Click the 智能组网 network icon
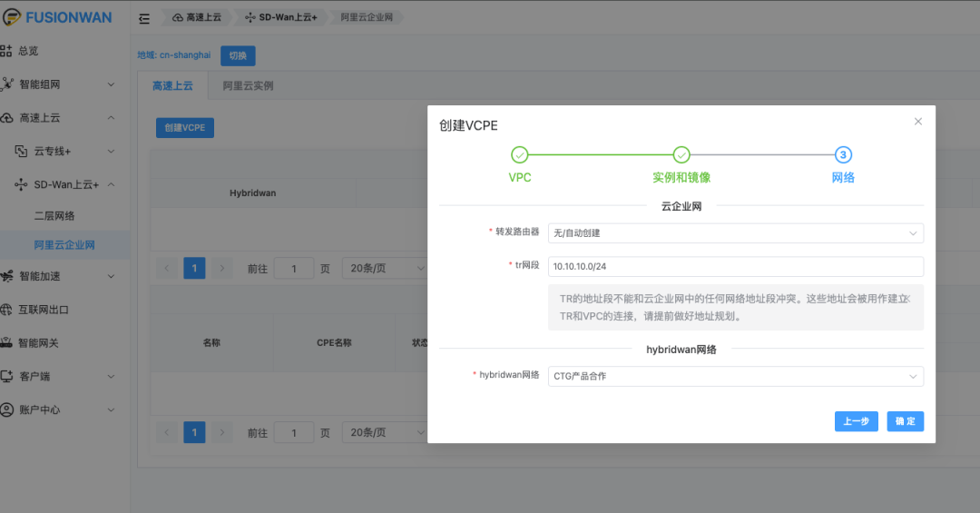Viewport: 980px width, 513px height. 7,84
